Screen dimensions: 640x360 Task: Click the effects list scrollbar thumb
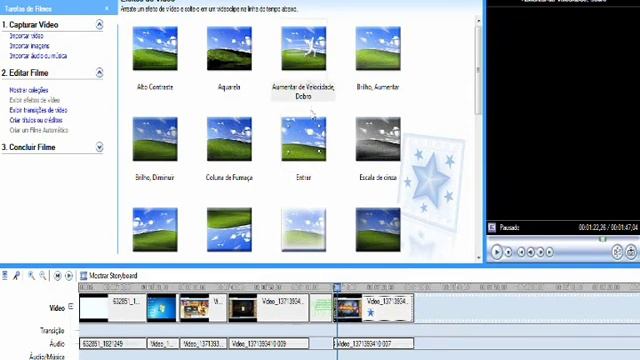(x=478, y=69)
